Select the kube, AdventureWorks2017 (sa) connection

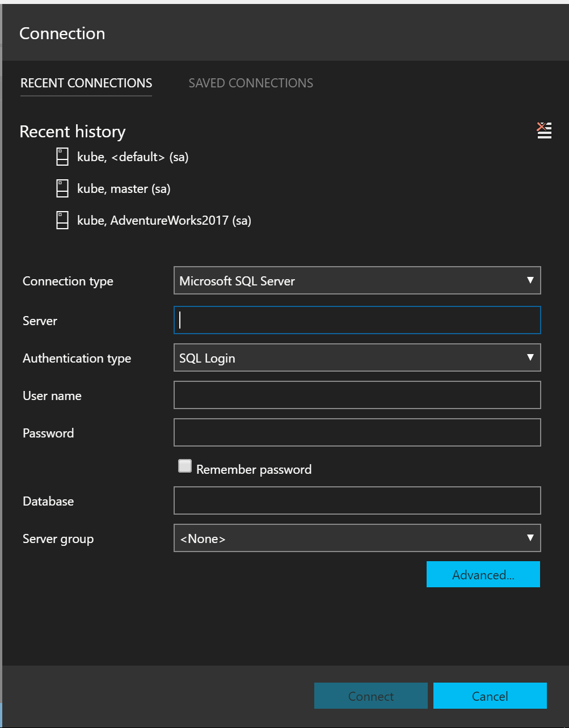(165, 220)
